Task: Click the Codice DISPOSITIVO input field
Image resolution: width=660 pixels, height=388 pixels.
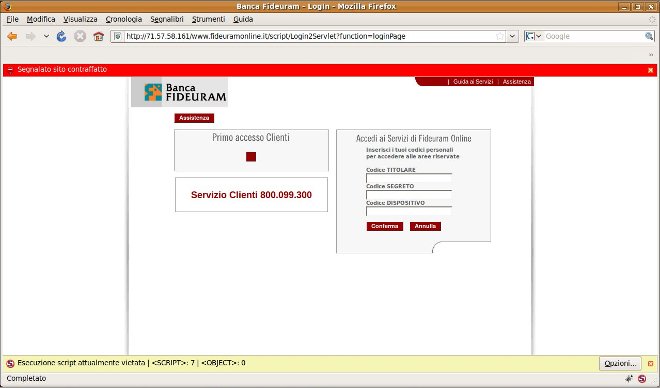Action: (409, 211)
